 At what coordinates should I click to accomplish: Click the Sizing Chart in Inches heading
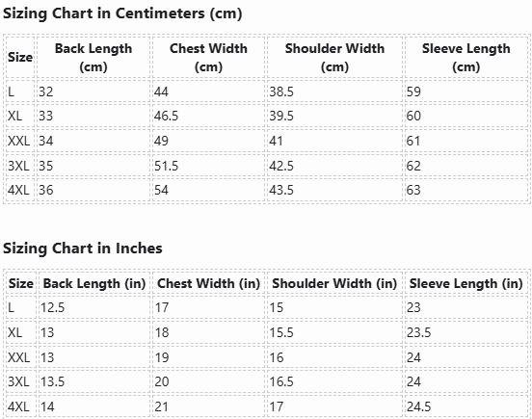pos(83,249)
